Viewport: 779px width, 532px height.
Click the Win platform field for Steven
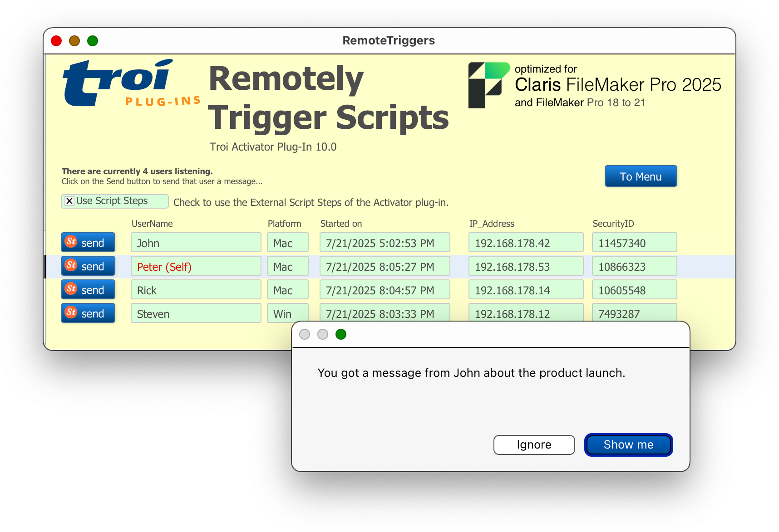click(288, 312)
